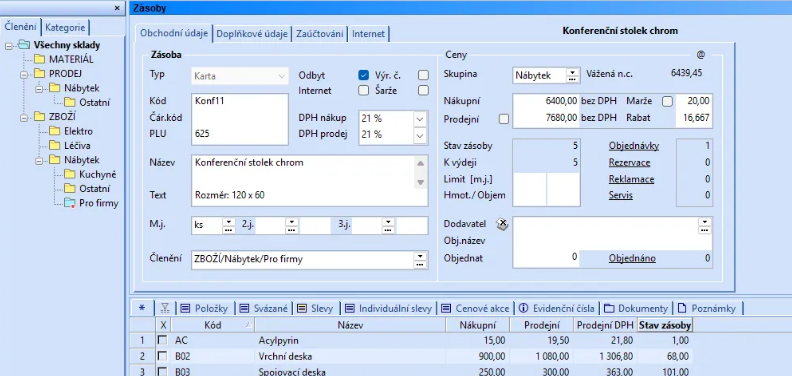Open the Reklamace link
The height and width of the screenshot is (376, 792).
click(631, 179)
